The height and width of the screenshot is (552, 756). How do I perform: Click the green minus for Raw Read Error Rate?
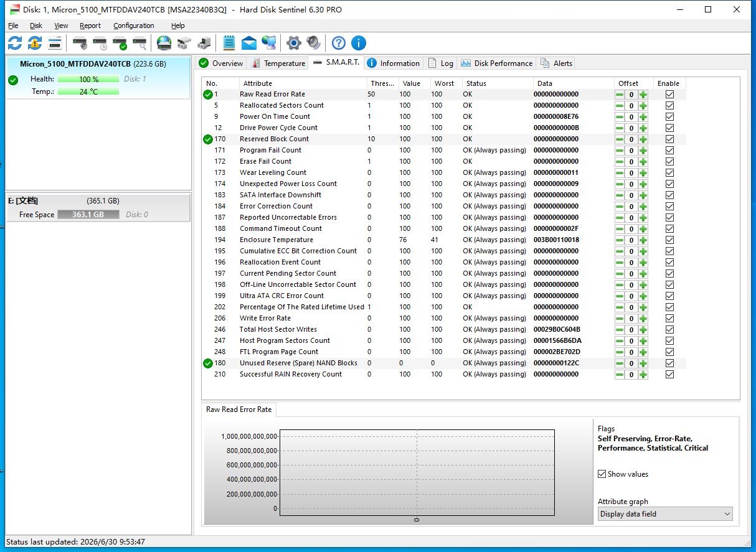620,95
